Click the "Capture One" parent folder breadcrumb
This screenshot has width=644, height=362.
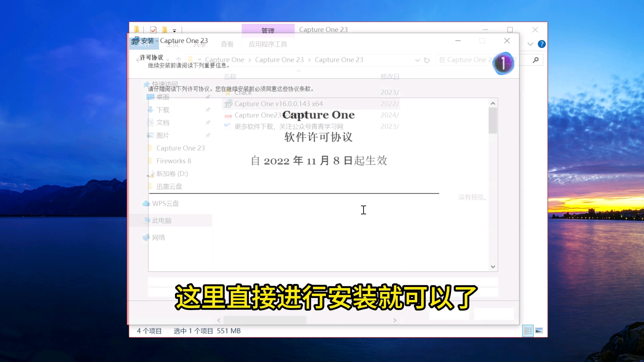pos(224,60)
